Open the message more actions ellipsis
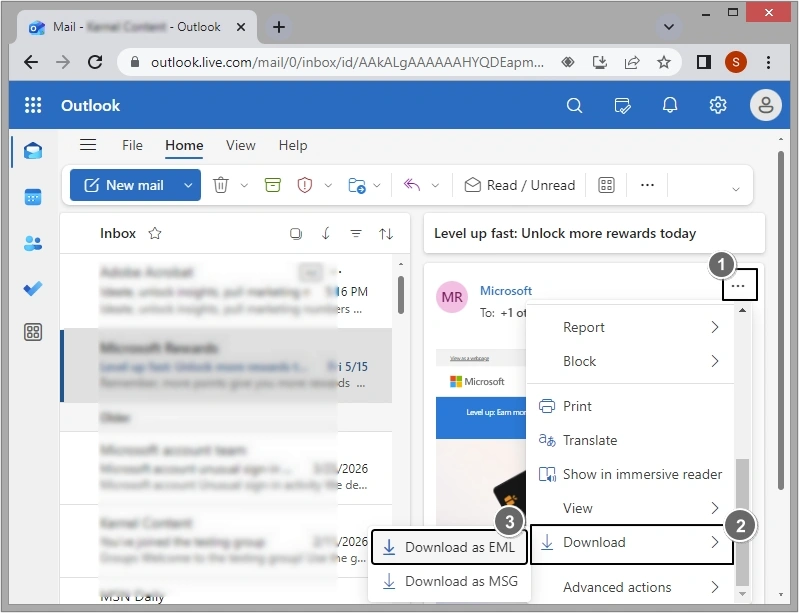The width and height of the screenshot is (799, 613). click(738, 286)
